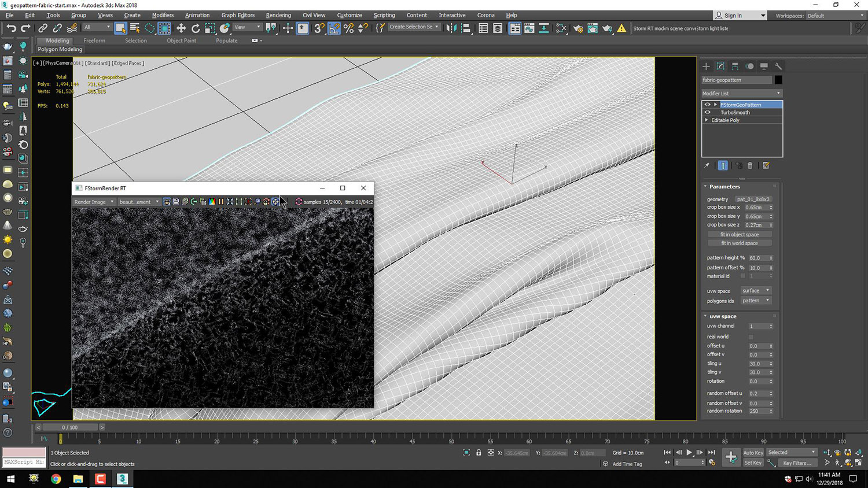
Task: Switch to Create command panel plus icon
Action: (706, 66)
